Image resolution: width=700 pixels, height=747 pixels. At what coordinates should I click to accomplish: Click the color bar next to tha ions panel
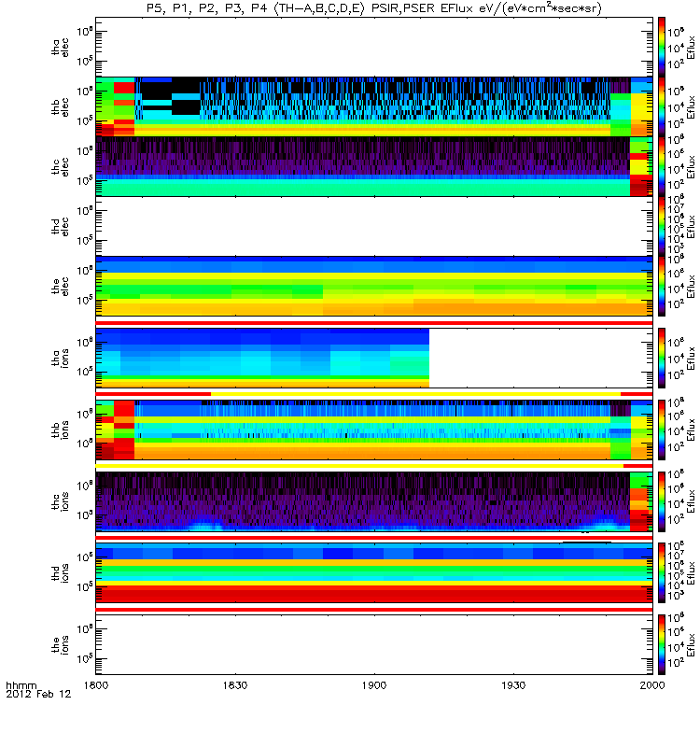(662, 359)
